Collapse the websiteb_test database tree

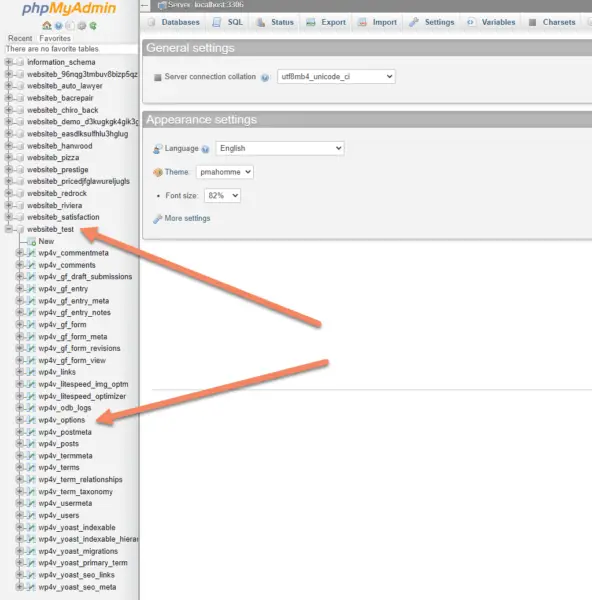click(8, 229)
